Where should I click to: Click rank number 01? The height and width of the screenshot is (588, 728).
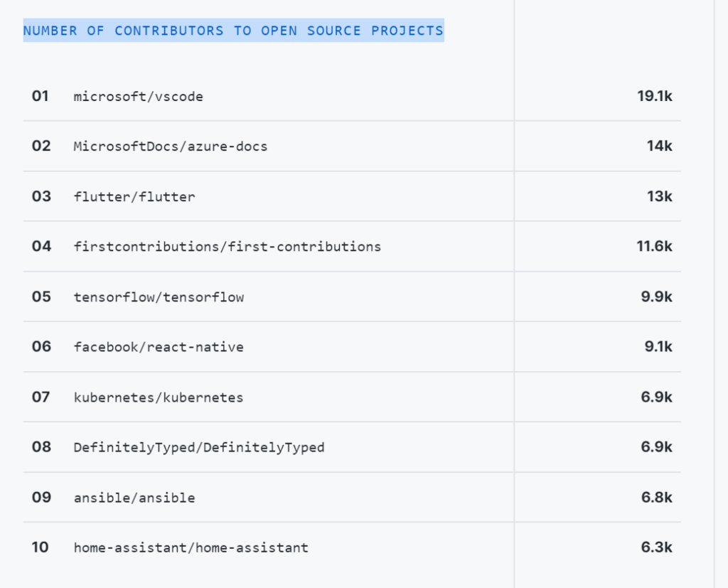[x=40, y=96]
